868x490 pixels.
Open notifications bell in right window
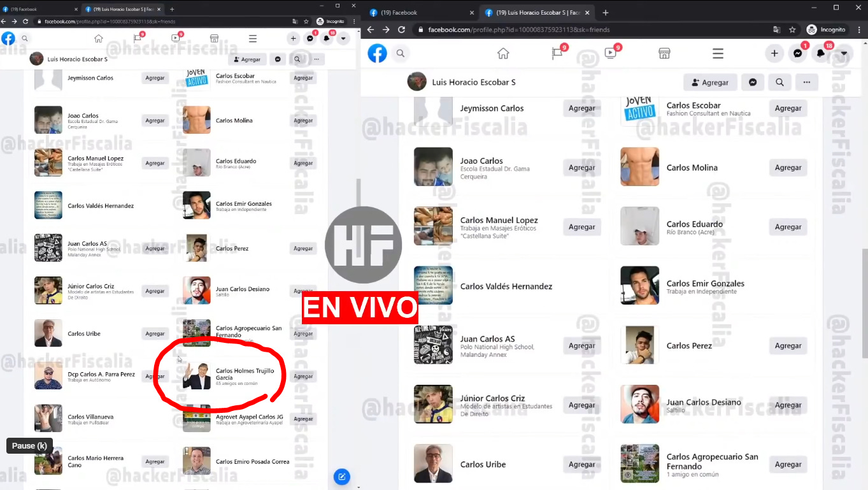(x=821, y=54)
